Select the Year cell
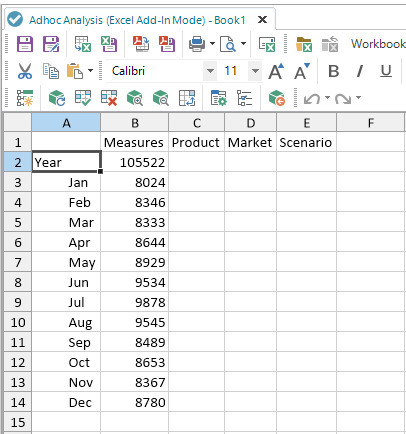This screenshot has width=406, height=434. [x=66, y=162]
